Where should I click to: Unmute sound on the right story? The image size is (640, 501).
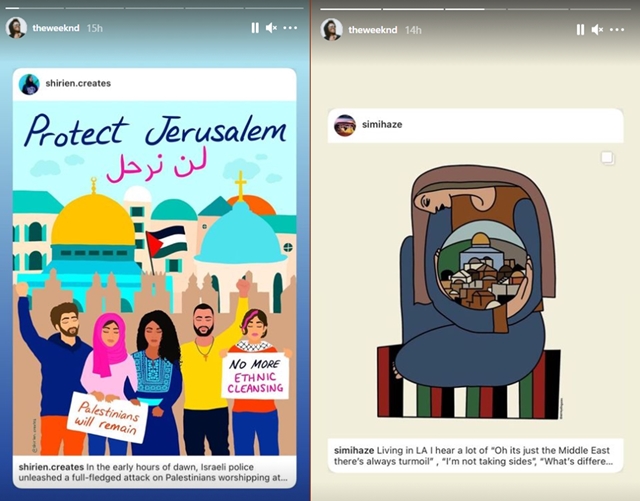click(598, 29)
